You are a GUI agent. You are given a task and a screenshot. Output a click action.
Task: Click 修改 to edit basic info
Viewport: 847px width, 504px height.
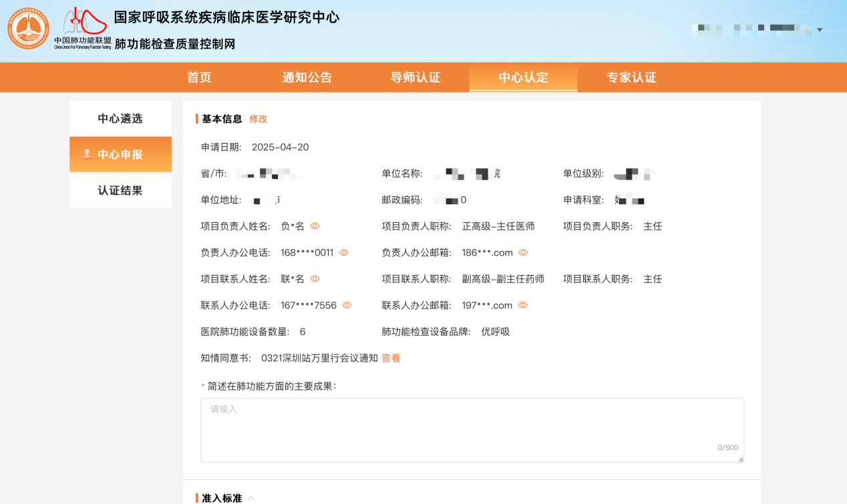(258, 119)
